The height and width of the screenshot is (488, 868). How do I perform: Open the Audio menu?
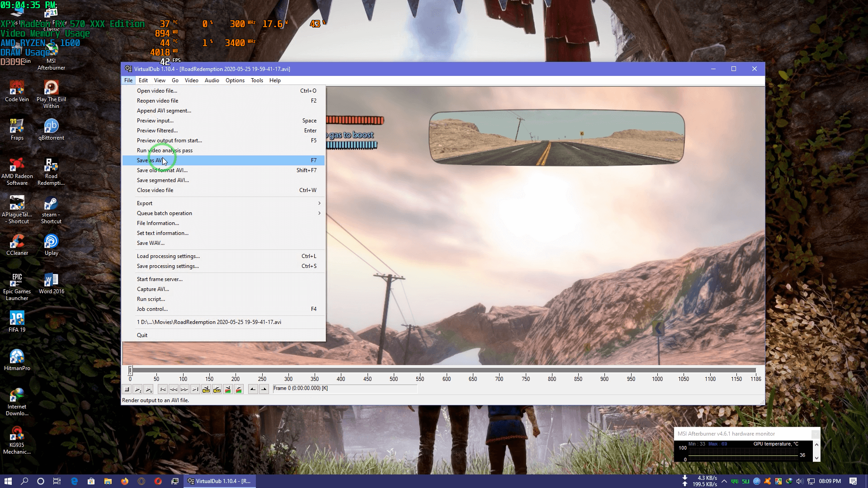coord(212,80)
